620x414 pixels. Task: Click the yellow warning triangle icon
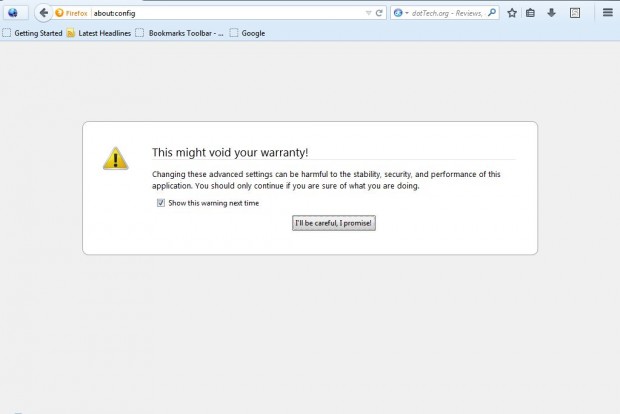115,159
